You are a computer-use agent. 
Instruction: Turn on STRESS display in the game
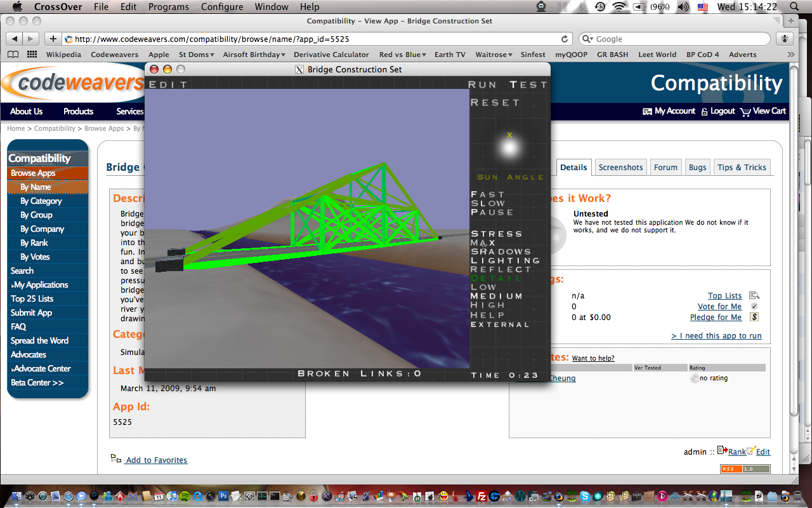coord(496,233)
